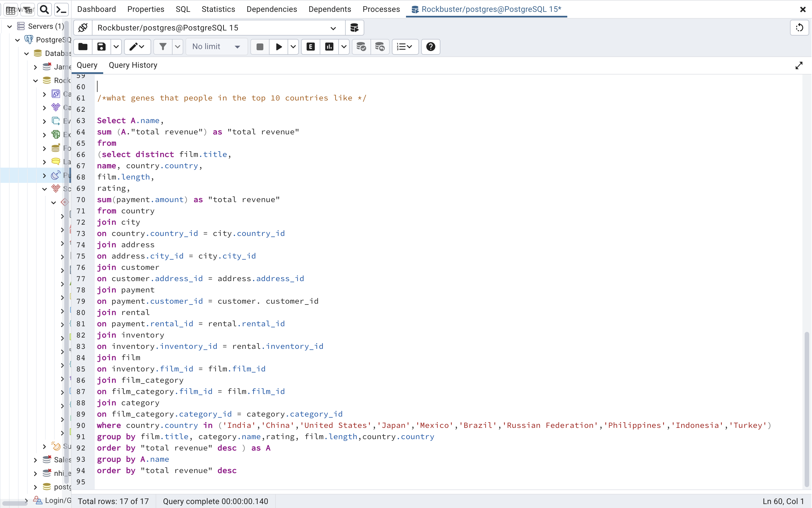
Task: Click the new query tool database icon
Action: (x=354, y=28)
